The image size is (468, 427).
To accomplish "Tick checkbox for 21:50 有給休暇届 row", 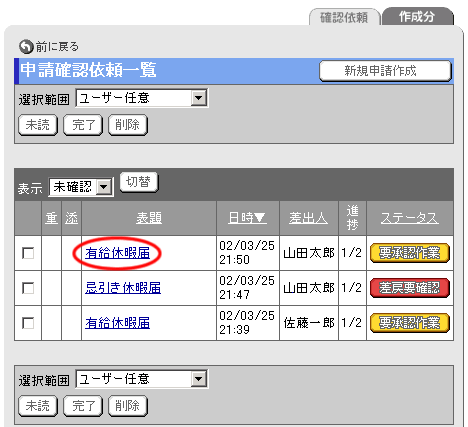I will [x=28, y=253].
